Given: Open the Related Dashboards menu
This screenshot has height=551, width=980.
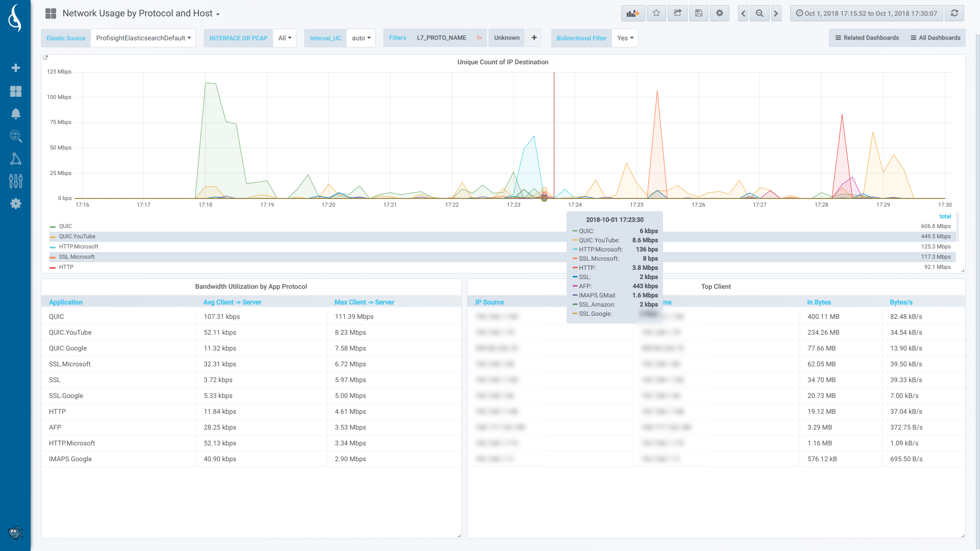Looking at the screenshot, I should tap(867, 38).
